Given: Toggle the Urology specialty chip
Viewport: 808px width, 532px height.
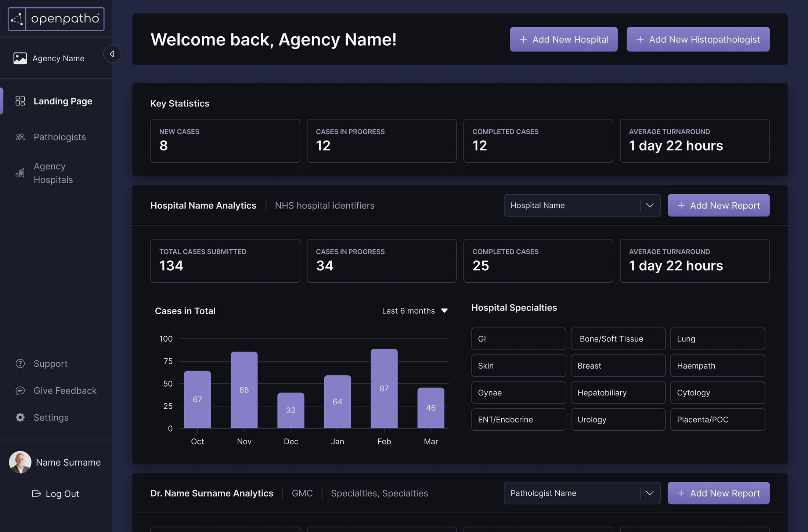Looking at the screenshot, I should point(618,419).
